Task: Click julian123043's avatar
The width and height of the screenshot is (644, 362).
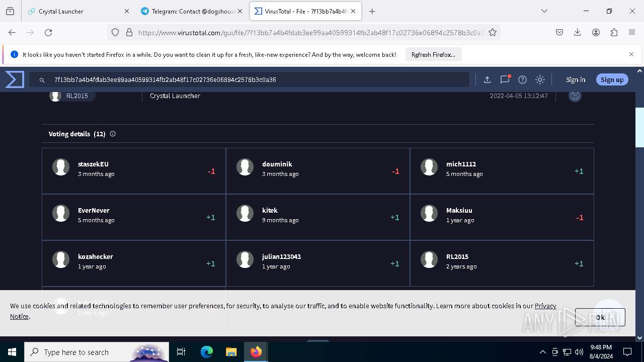Action: [x=245, y=259]
